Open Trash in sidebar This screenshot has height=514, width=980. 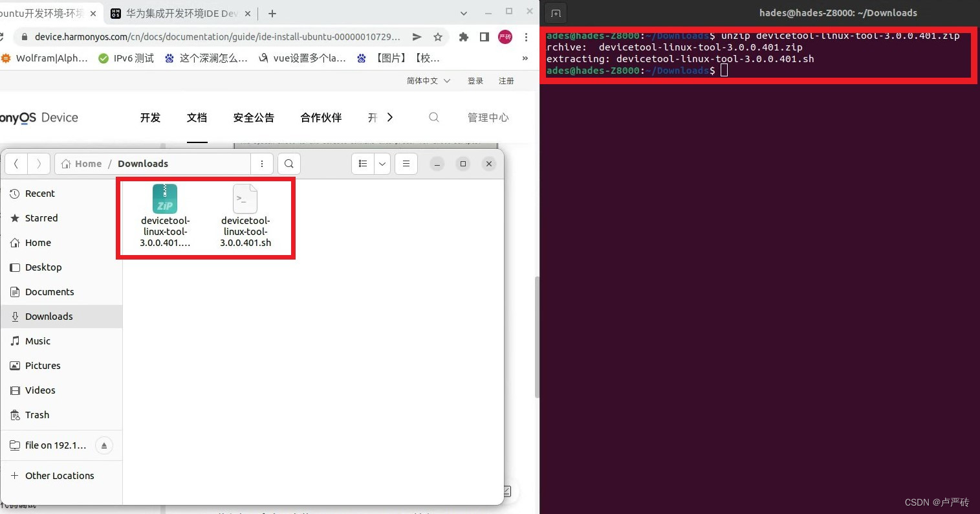(61, 415)
